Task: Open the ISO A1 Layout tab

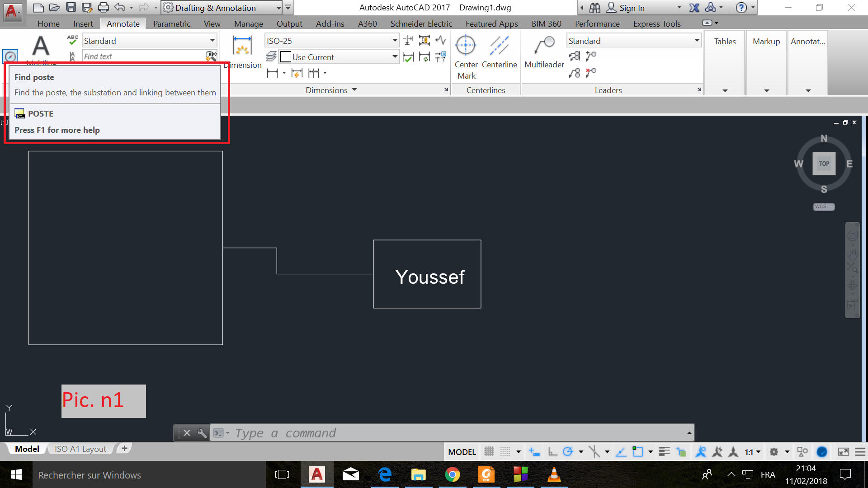Action: pos(80,449)
